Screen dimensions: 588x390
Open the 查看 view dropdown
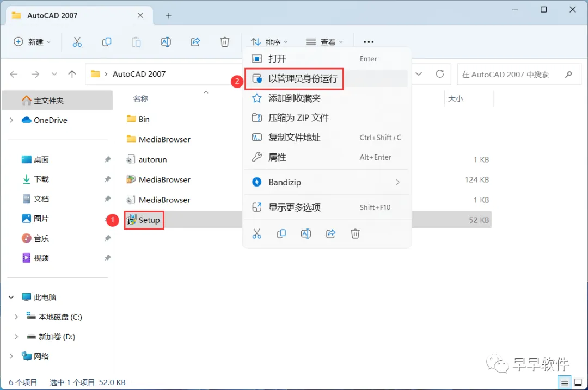pyautogui.click(x=324, y=42)
